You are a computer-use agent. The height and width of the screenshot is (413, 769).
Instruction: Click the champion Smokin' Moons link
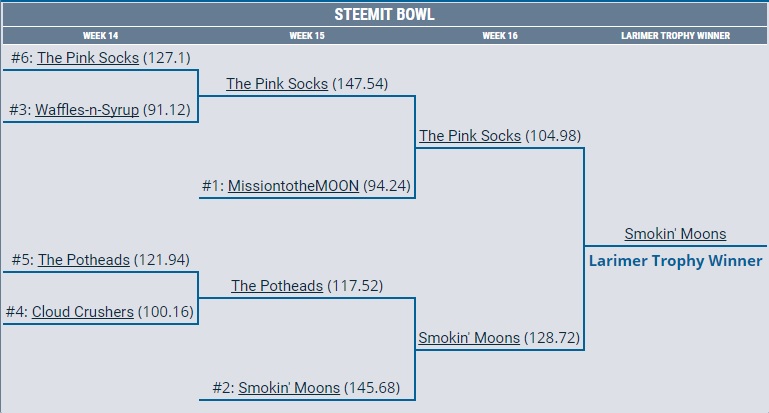pyautogui.click(x=675, y=234)
